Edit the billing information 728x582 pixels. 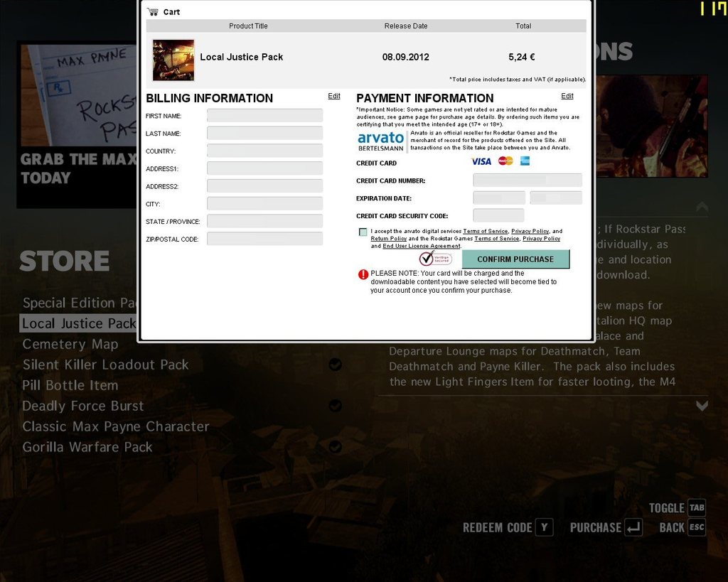(334, 96)
